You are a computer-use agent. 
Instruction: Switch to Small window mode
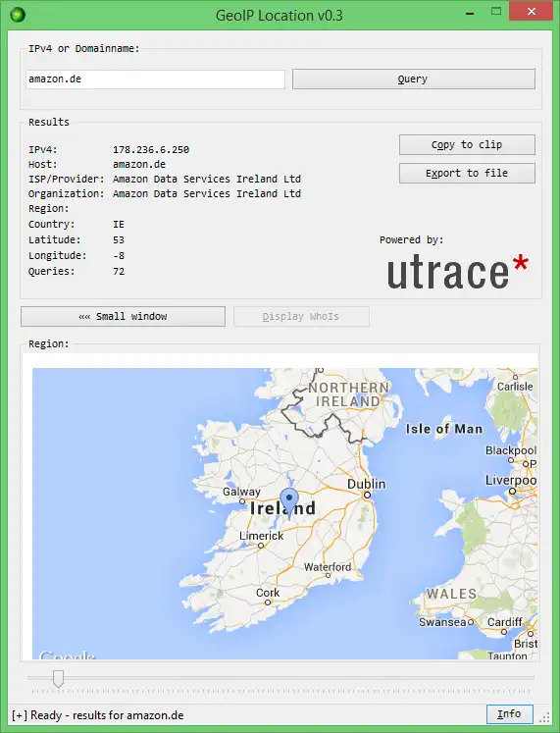[x=123, y=317]
